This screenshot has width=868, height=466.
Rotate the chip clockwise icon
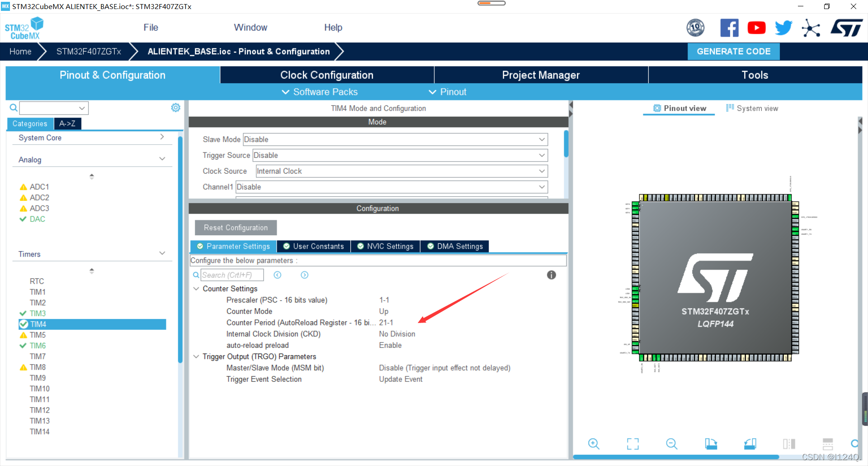(x=711, y=444)
